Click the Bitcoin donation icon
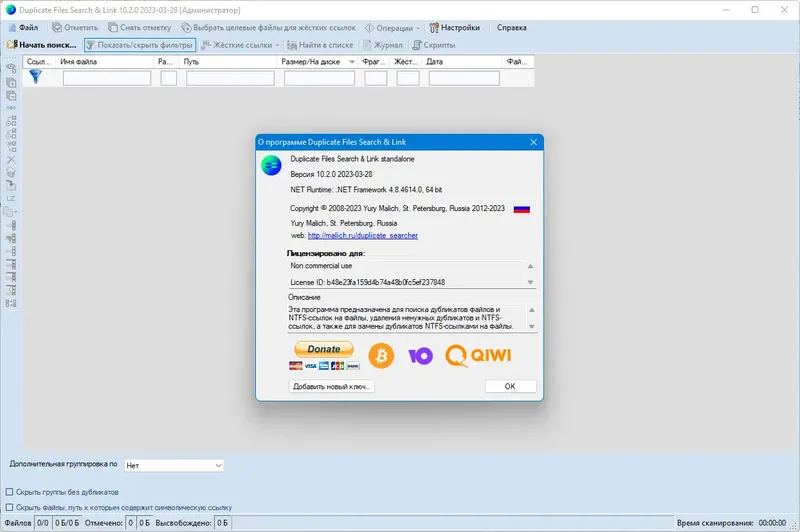Screen dimensions: 800x532 pos(381,356)
